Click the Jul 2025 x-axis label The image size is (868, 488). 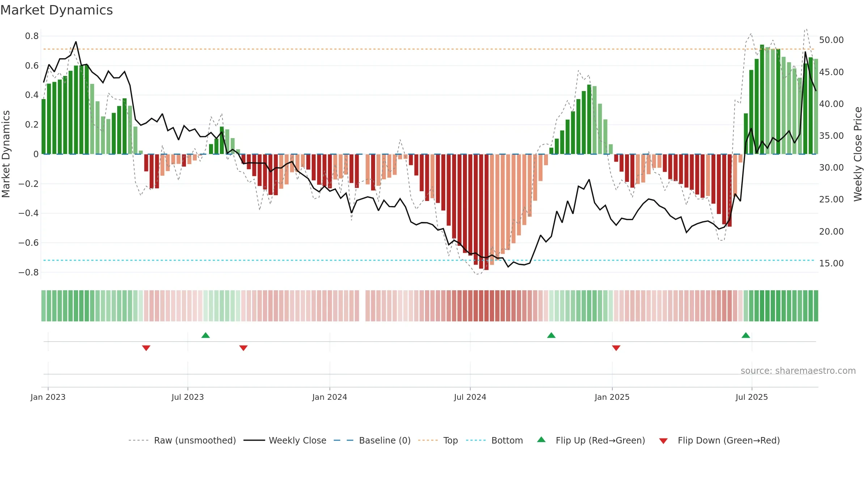(752, 397)
